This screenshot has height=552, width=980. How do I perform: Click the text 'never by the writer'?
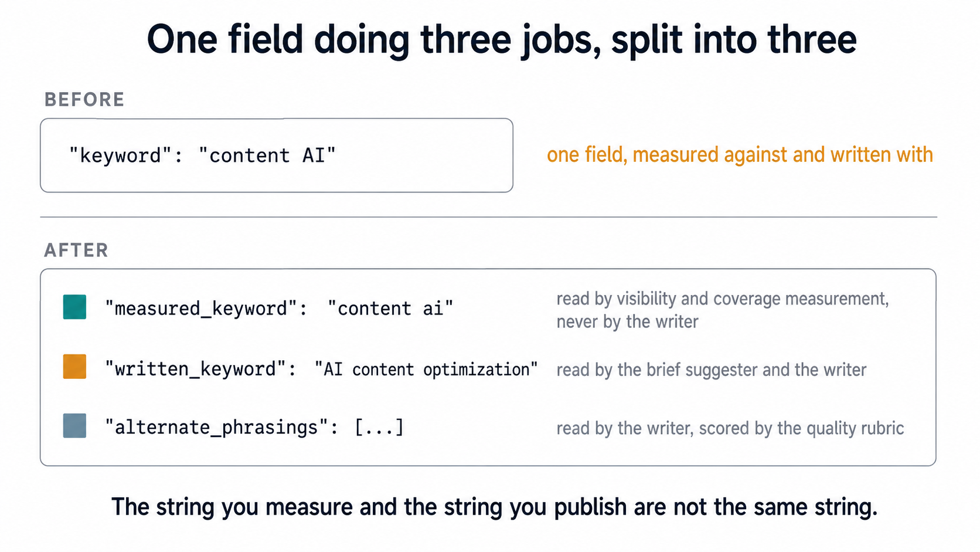[627, 322]
